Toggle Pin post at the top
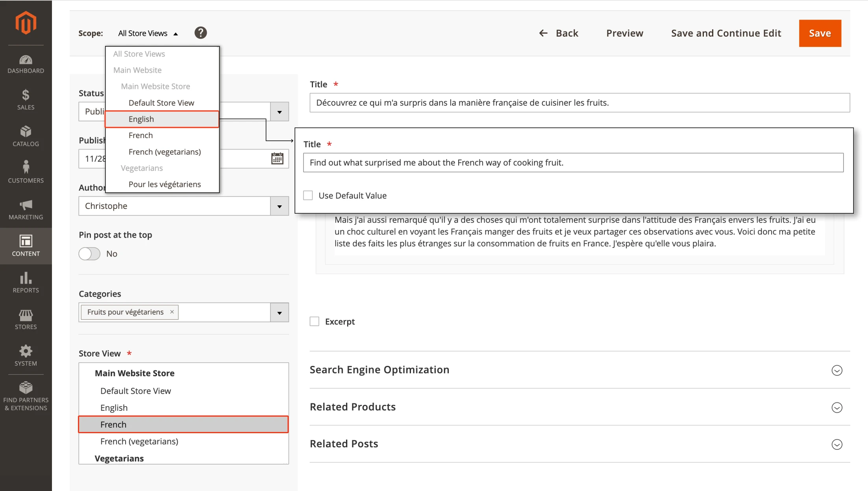This screenshot has height=491, width=868. point(89,254)
